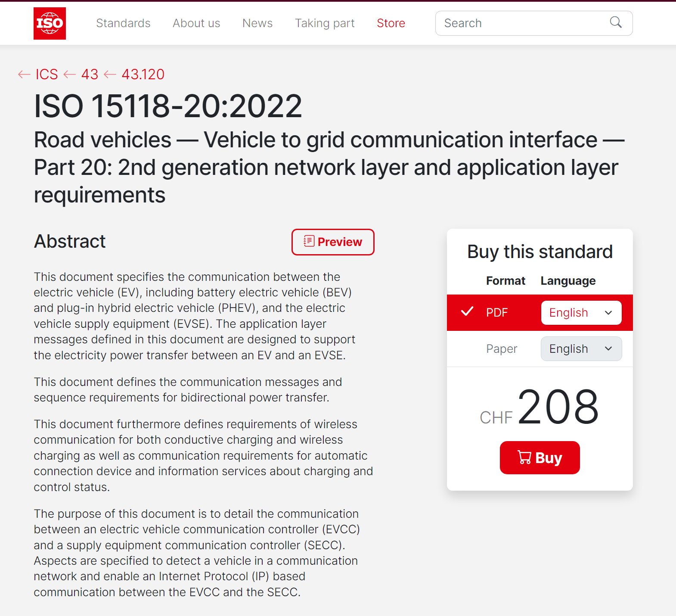This screenshot has width=676, height=616.
Task: Click the CHF 208 price
Action: [540, 407]
